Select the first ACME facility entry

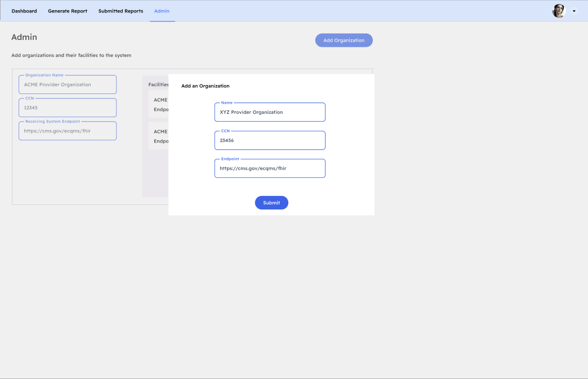[159, 104]
